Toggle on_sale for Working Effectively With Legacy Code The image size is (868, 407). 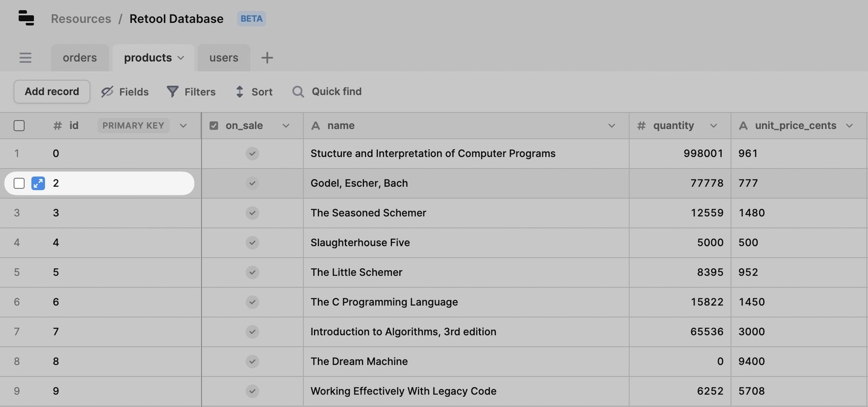click(x=252, y=391)
